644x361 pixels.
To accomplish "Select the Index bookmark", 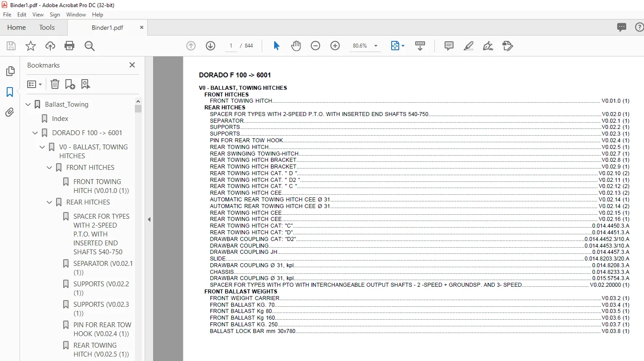I will point(60,119).
